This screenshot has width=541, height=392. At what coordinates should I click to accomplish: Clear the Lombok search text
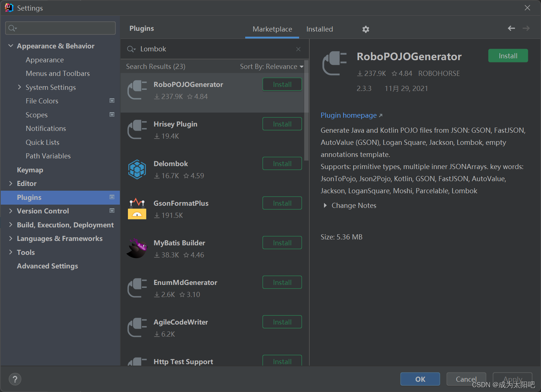[298, 49]
